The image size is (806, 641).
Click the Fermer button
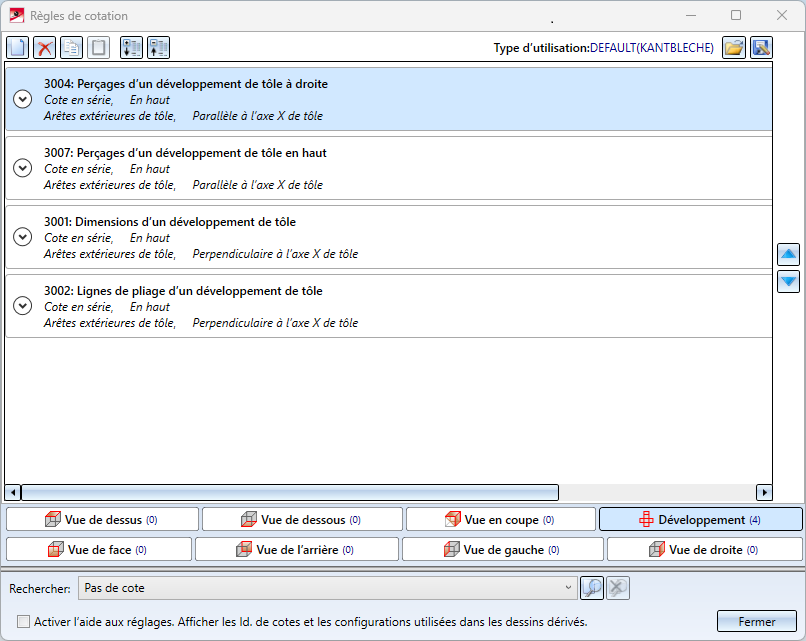(757, 621)
